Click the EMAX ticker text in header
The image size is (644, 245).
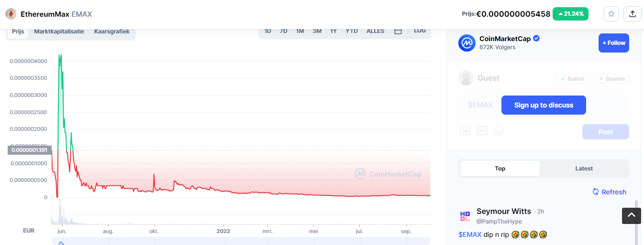tap(81, 14)
